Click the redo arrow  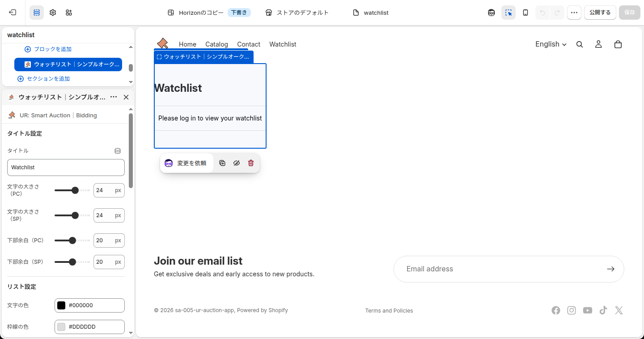coord(557,13)
